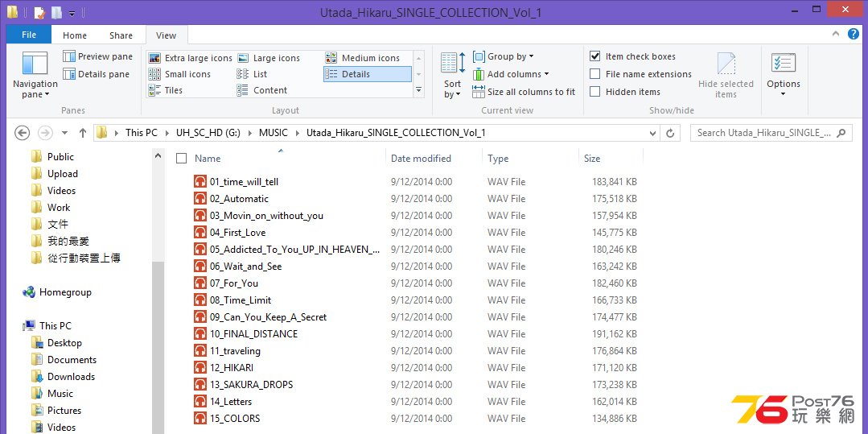This screenshot has width=868, height=434.
Task: Go forward with the Forward arrow
Action: (45, 133)
